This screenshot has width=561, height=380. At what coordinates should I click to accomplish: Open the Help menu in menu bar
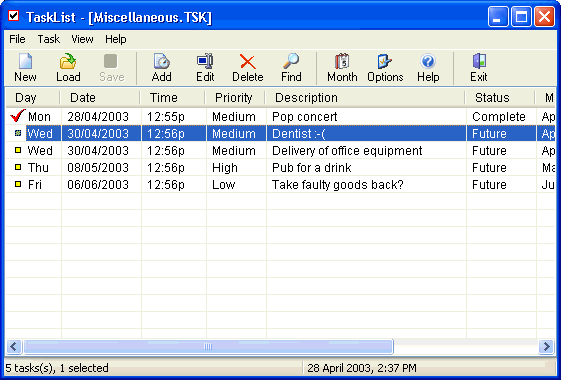point(116,39)
